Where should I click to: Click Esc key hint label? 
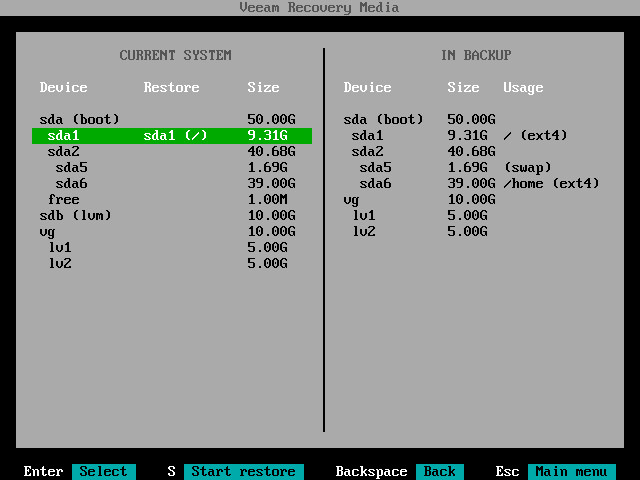[x=507, y=471]
